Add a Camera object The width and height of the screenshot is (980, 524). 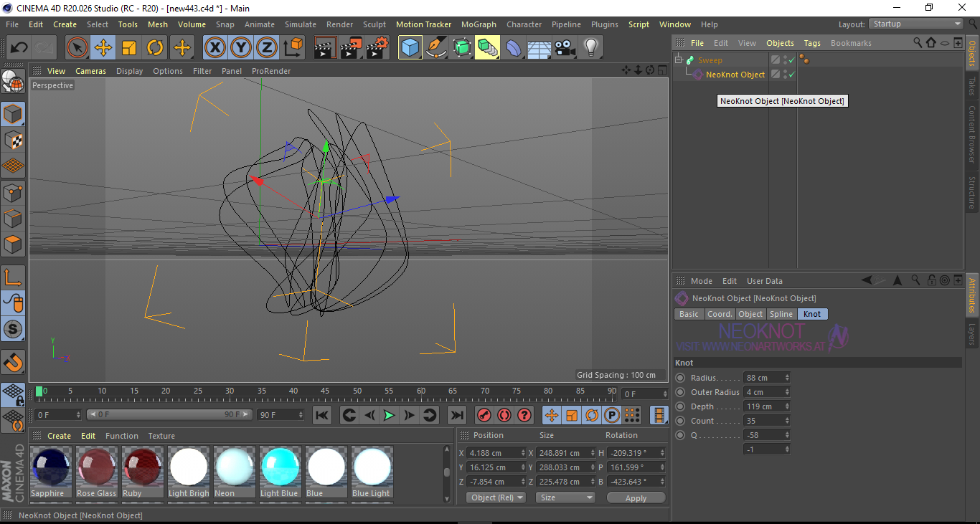565,48
